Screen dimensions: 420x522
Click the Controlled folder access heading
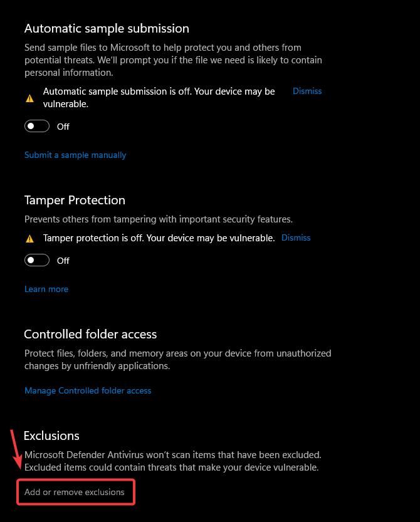(x=90, y=334)
